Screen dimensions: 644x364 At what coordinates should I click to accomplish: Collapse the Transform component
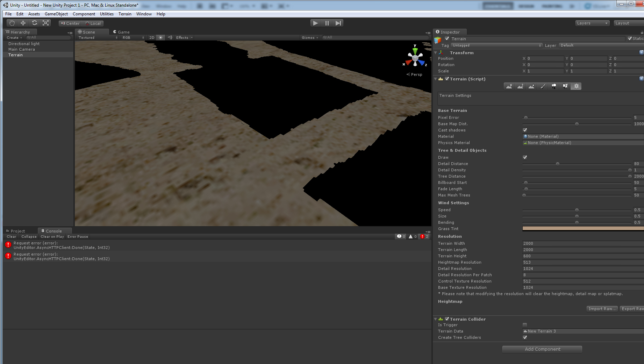tap(436, 53)
